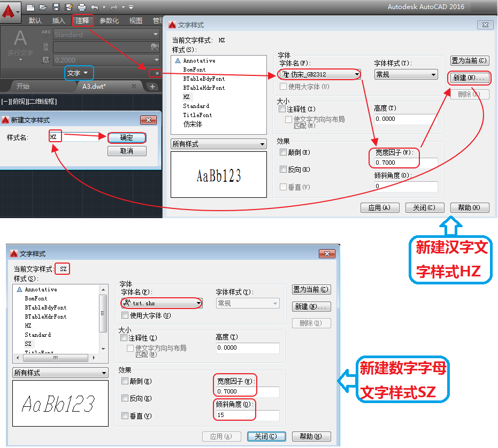Select the SZ style in the SZ dialog list
Viewport: 498px width, 448px height.
coord(28,344)
